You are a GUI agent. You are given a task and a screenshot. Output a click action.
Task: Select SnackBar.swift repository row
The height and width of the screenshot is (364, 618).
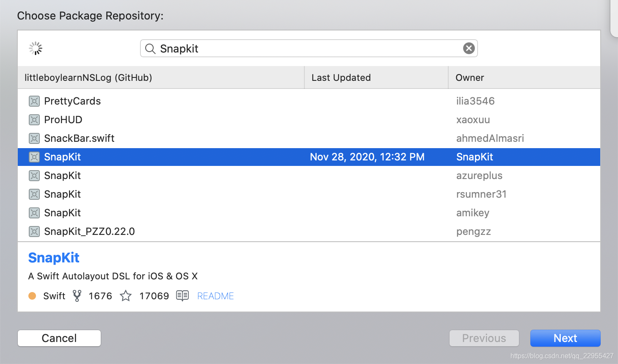coord(309,138)
